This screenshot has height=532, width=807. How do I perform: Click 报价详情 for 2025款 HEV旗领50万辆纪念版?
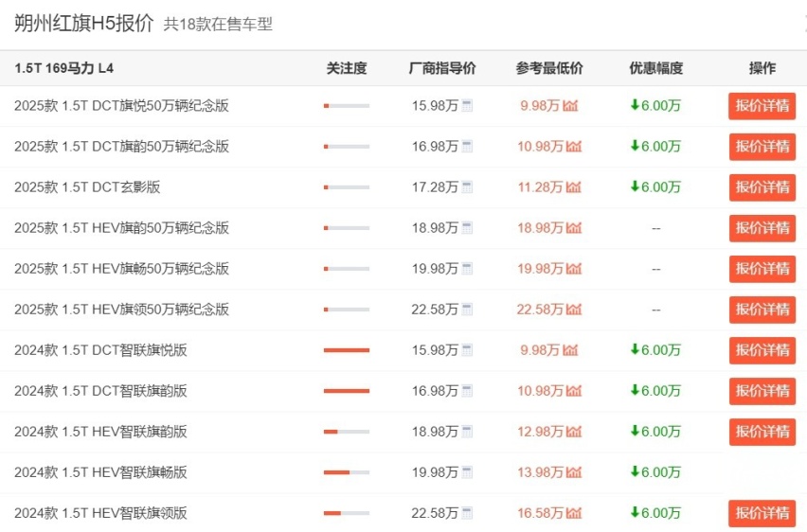762,310
